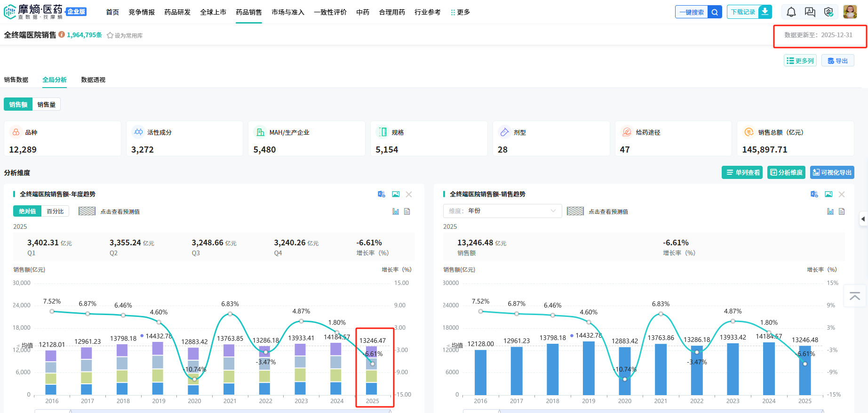
Task: Click the back-to-top arrow icon
Action: [x=855, y=296]
